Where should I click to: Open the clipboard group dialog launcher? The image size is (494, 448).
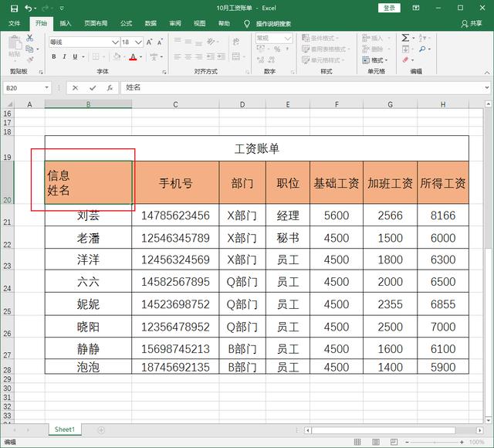coord(41,72)
